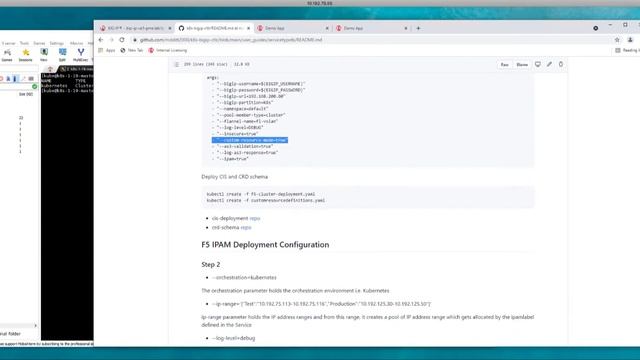The height and width of the screenshot is (360, 640).
Task: Click the Raw button on GitHub file
Action: click(504, 64)
